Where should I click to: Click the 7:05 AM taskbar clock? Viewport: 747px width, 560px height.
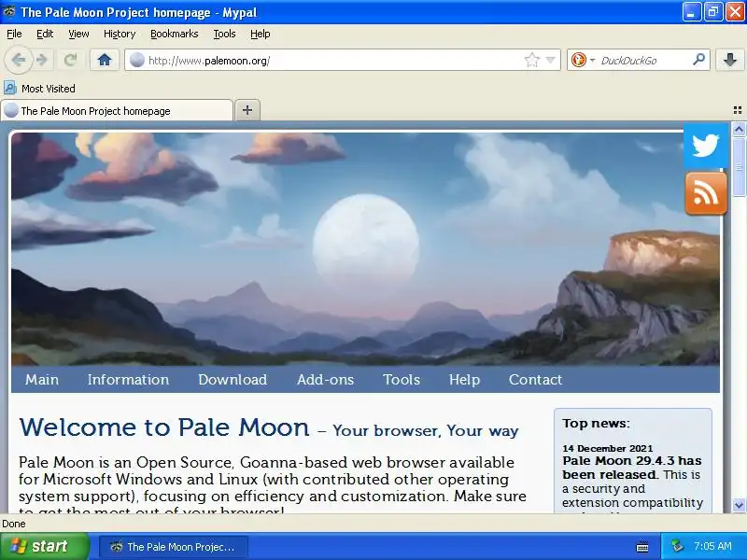pyautogui.click(x=712, y=546)
